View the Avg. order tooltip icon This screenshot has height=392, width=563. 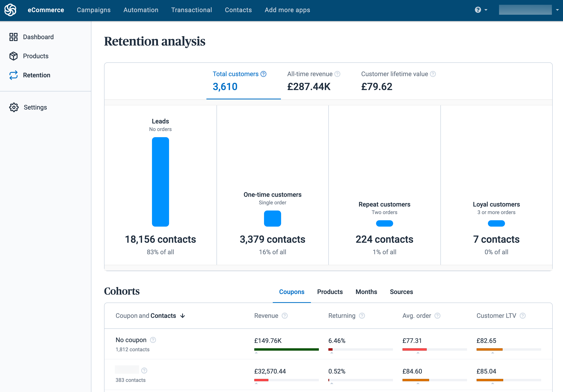(438, 316)
